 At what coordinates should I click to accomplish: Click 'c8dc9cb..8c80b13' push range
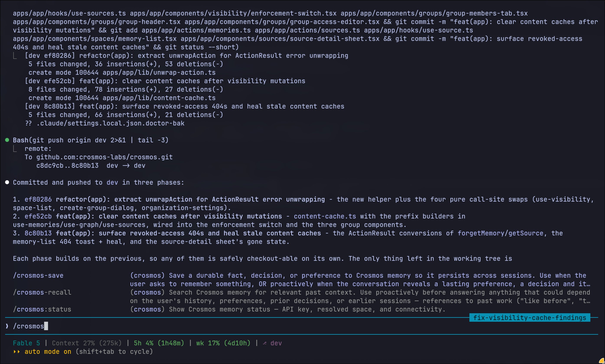[67, 166]
